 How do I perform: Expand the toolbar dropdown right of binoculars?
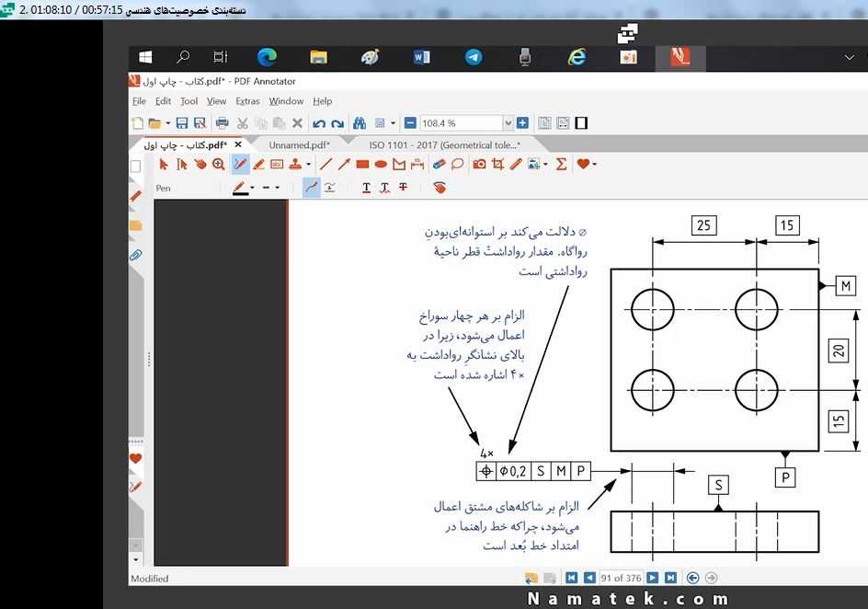click(393, 123)
